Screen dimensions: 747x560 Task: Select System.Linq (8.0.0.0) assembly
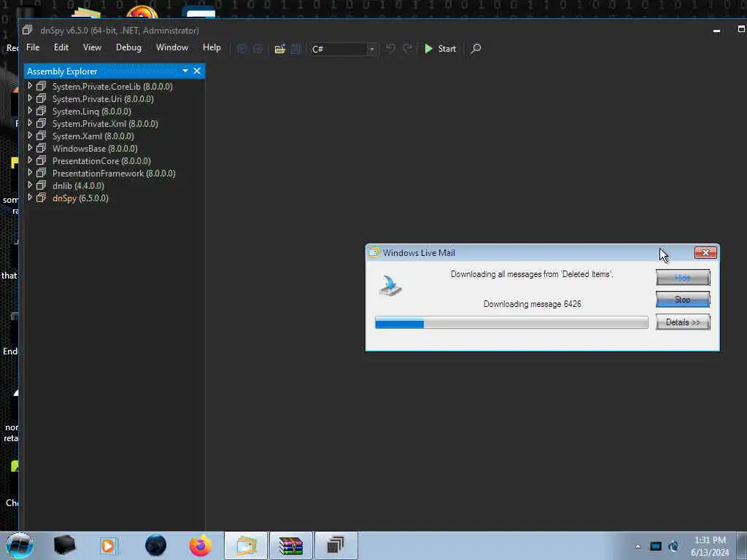(x=91, y=112)
